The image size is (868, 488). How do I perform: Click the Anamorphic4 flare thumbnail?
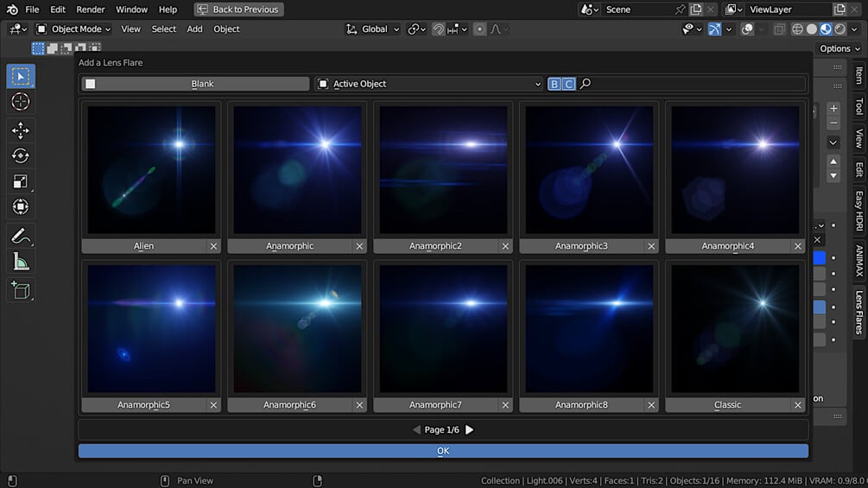[735, 170]
